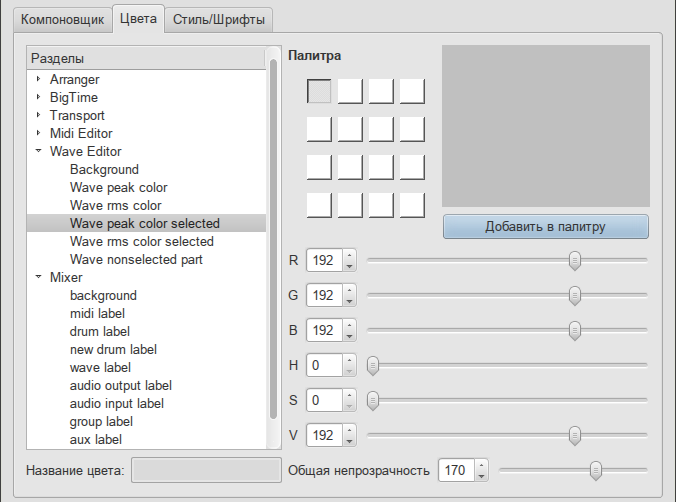The width and height of the screenshot is (676, 502).
Task: Select the group label entry
Action: 101,422
